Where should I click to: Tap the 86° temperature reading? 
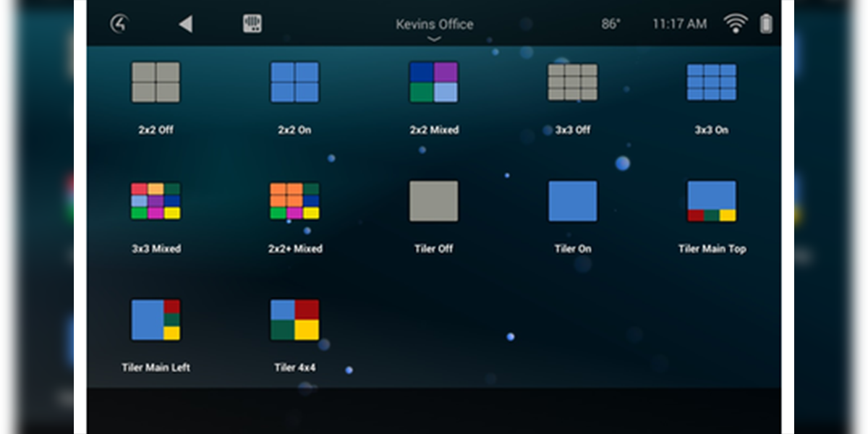[611, 24]
